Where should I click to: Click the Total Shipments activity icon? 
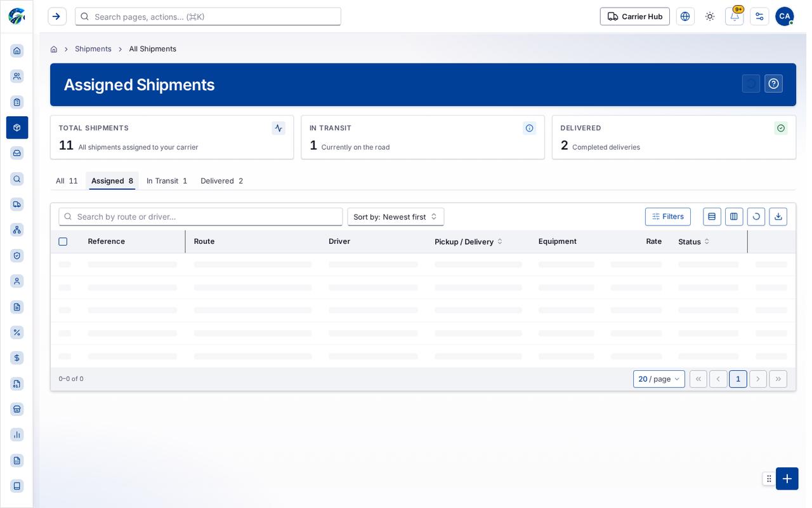[x=278, y=128]
